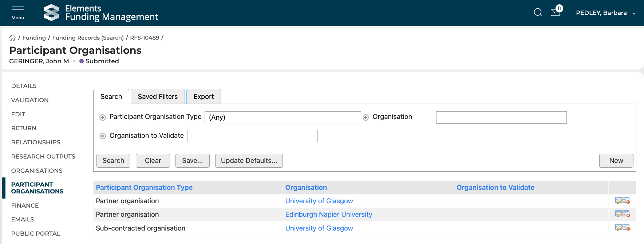Switch to the Saved Filters tab
The image size is (644, 244).
[x=158, y=97]
